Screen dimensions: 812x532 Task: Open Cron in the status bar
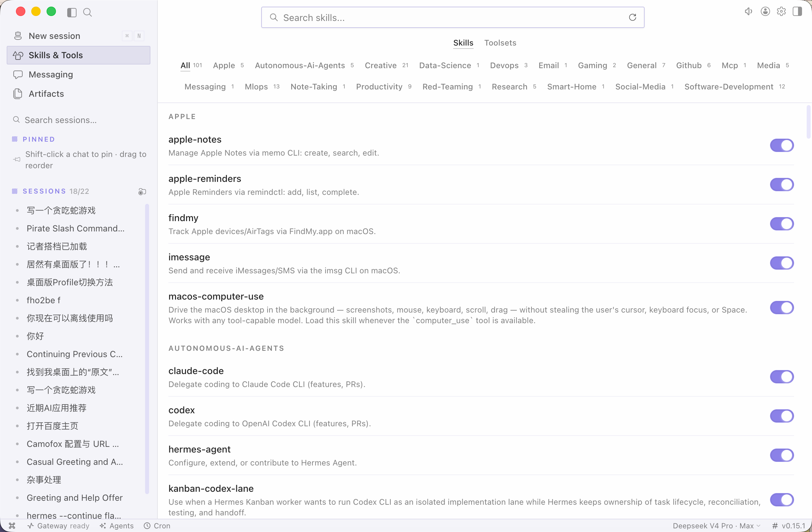point(157,526)
